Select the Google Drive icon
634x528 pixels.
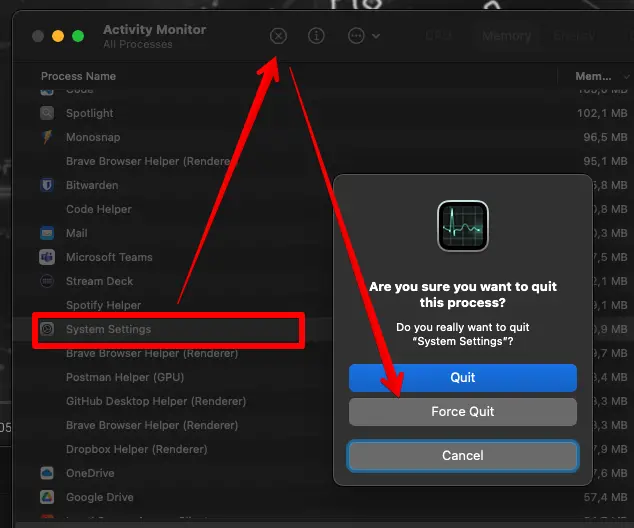click(x=47, y=497)
